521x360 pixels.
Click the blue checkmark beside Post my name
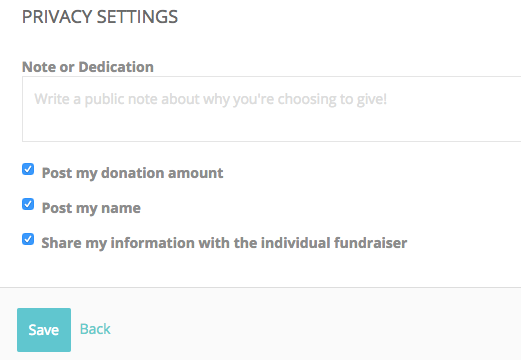coord(28,204)
